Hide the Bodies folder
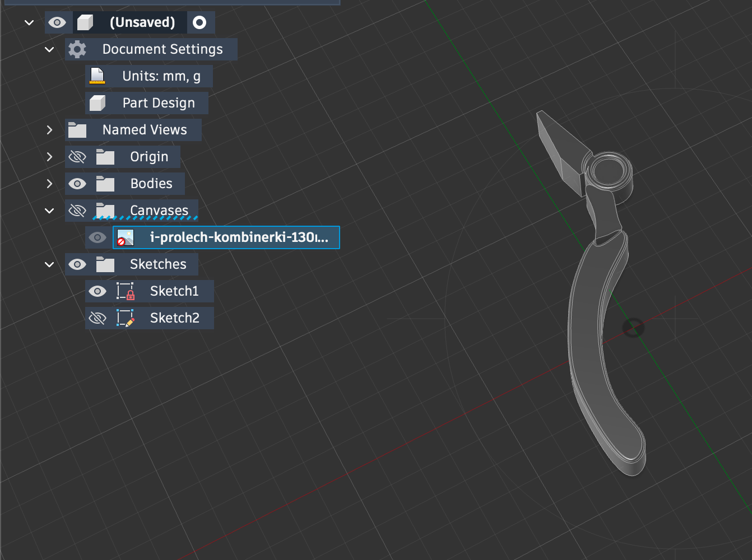This screenshot has height=560, width=752. [77, 184]
